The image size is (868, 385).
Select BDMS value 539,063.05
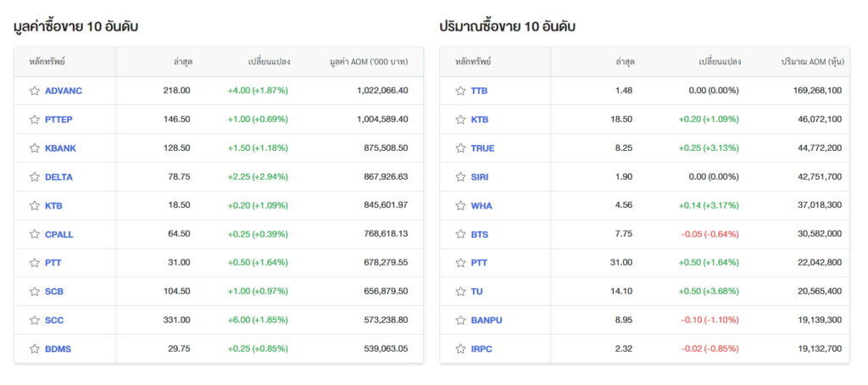pyautogui.click(x=387, y=349)
